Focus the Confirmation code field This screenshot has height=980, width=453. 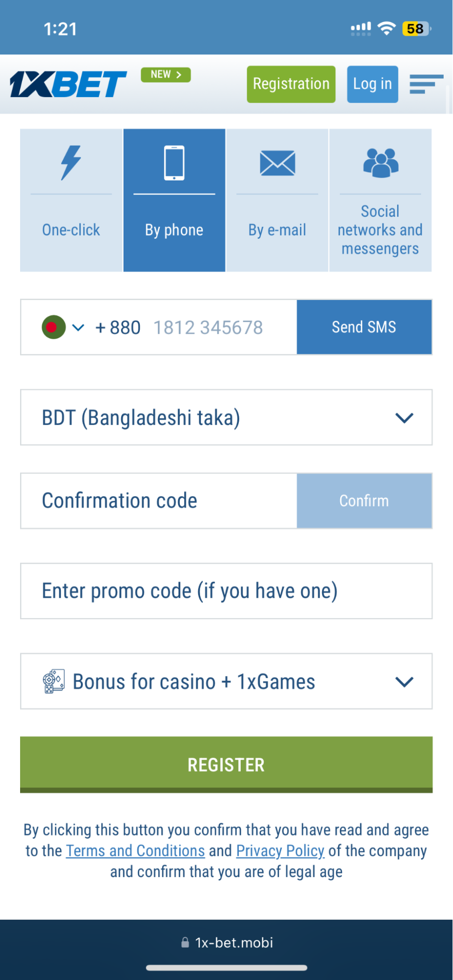158,501
